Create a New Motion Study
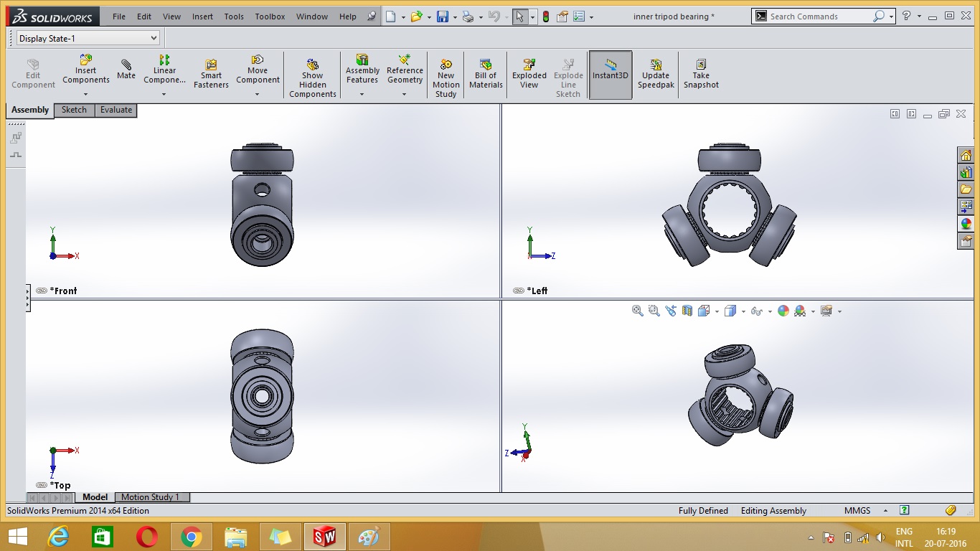Screen dimensions: 980x551 446,79
